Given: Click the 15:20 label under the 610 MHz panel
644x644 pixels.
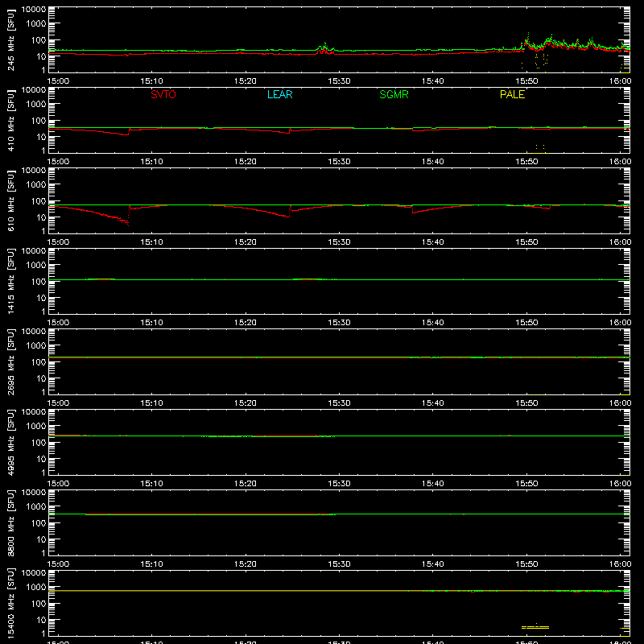Looking at the screenshot, I should [246, 242].
